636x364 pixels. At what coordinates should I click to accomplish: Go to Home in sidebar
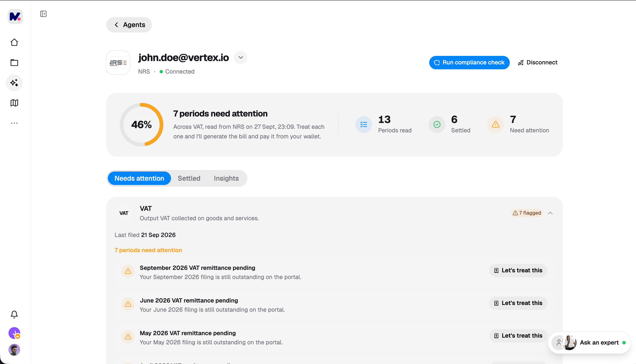click(x=14, y=42)
